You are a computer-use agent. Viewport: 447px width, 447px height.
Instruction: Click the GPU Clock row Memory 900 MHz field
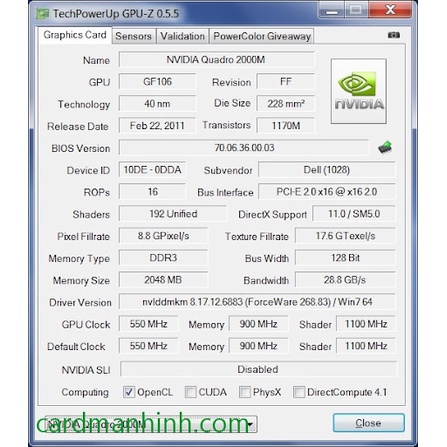click(258, 324)
